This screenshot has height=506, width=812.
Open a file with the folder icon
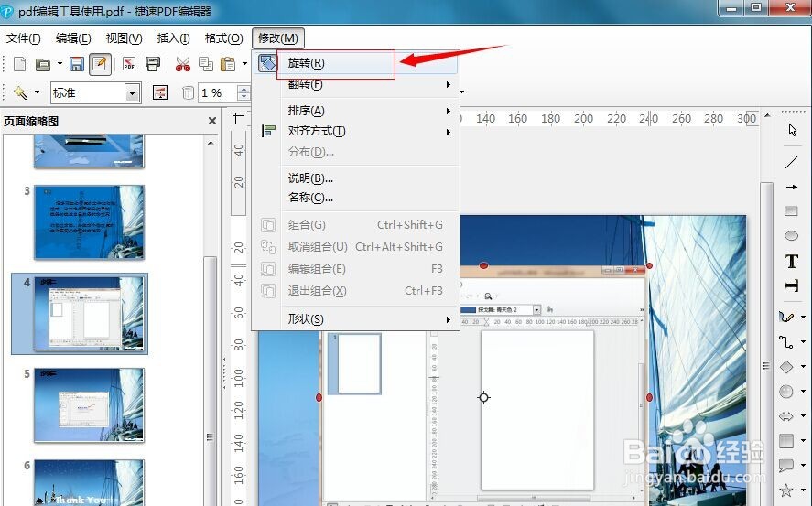point(43,64)
